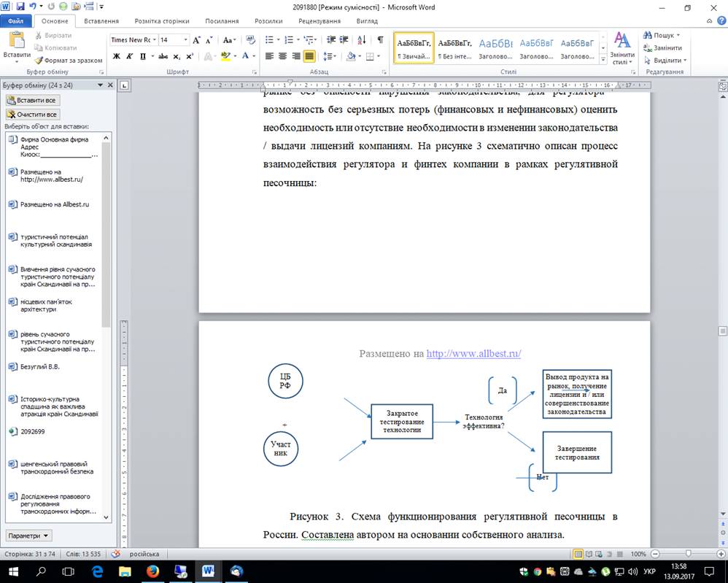728x583 pixels.
Task: Center-align the paragraph text
Action: coord(282,56)
